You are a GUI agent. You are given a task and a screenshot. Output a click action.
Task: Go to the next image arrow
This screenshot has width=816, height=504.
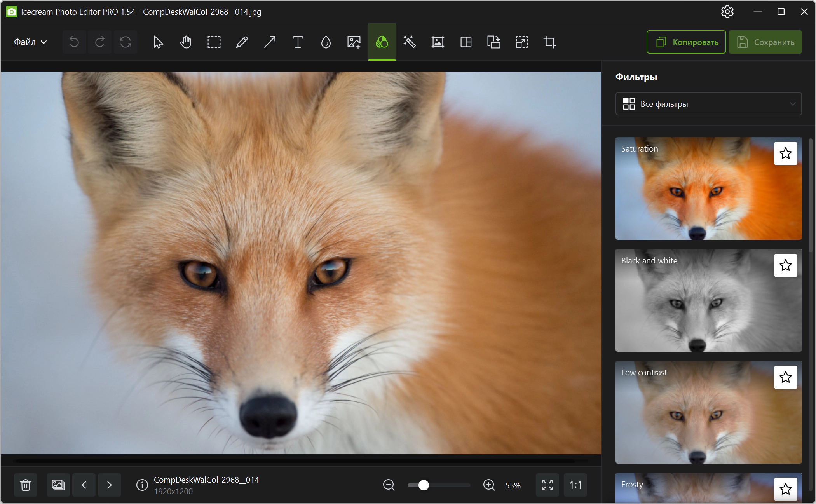[x=109, y=485]
